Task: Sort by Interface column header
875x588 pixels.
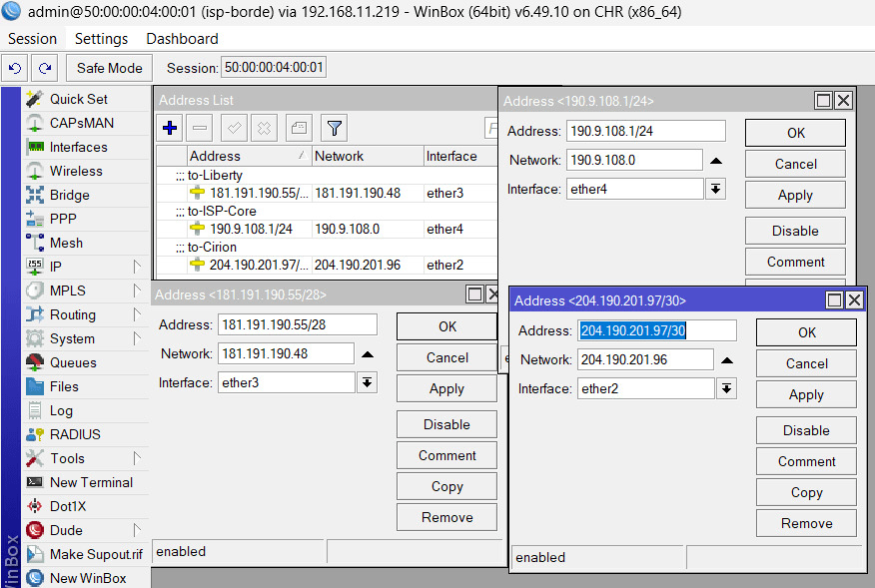Action: pos(459,156)
